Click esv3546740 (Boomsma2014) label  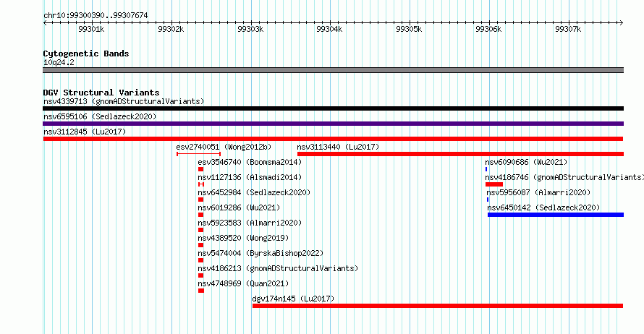[250, 162]
